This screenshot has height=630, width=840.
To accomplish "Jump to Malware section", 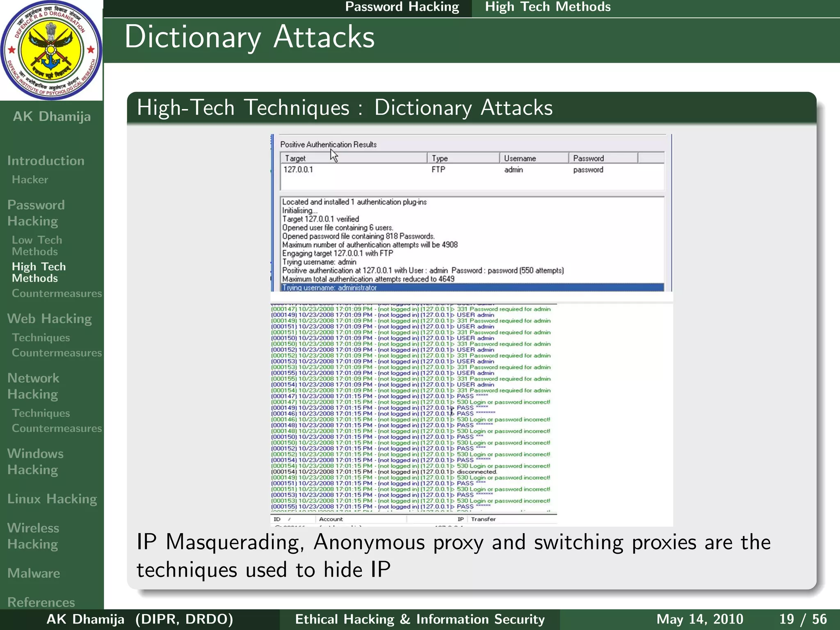I will point(34,573).
